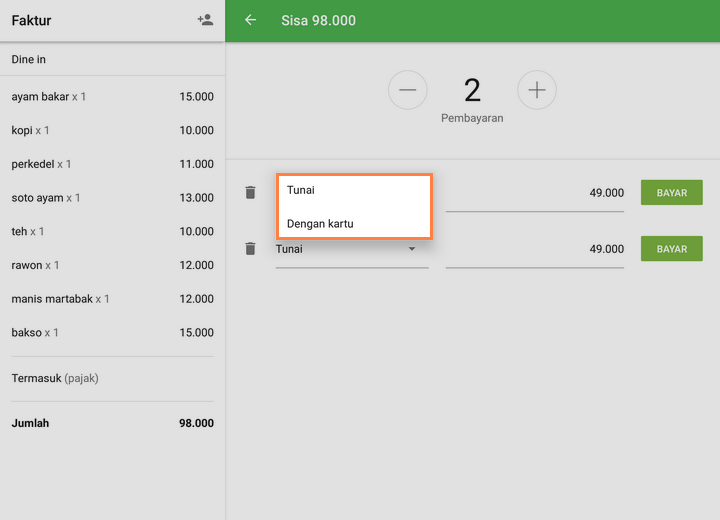Decrease the number of payments with minus
The width and height of the screenshot is (720, 520).
pos(407,91)
